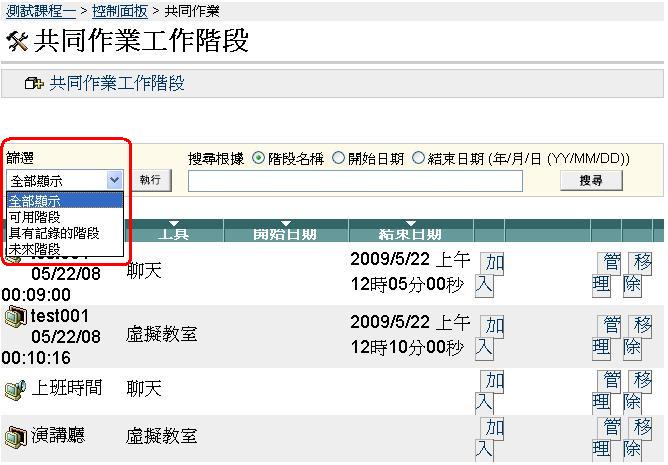The image size is (668, 465).
Task: Click the search text input field
Action: pyautogui.click(x=355, y=181)
